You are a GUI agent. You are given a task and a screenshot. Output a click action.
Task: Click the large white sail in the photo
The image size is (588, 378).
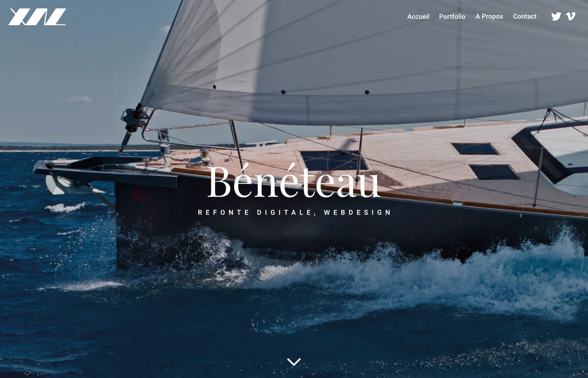(x=361, y=59)
